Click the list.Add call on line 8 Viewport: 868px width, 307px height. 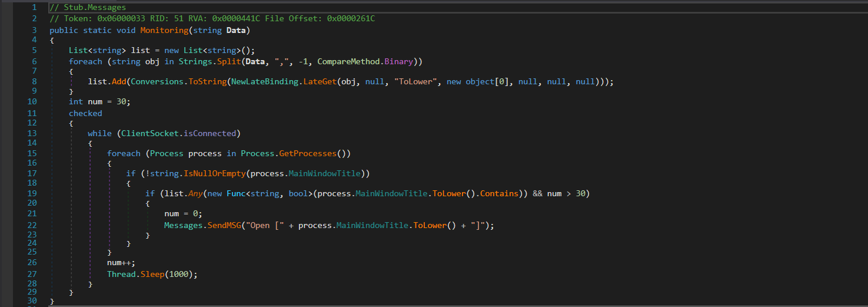tap(107, 82)
